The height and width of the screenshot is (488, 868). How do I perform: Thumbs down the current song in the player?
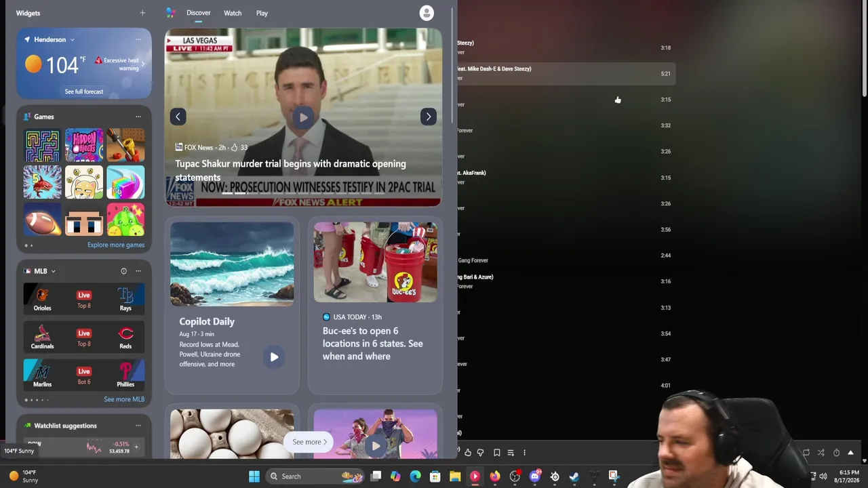(481, 453)
